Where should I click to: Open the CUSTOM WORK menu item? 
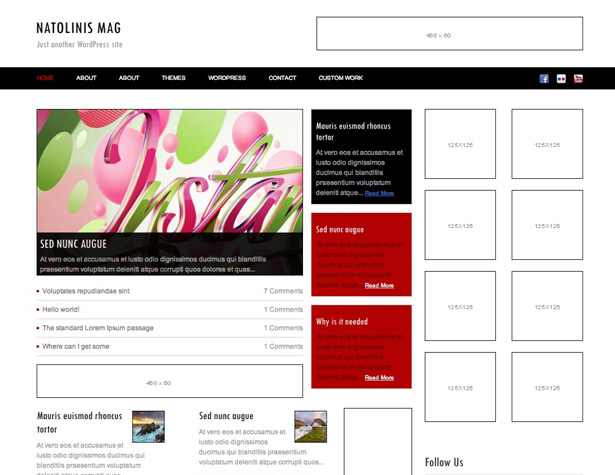click(340, 78)
